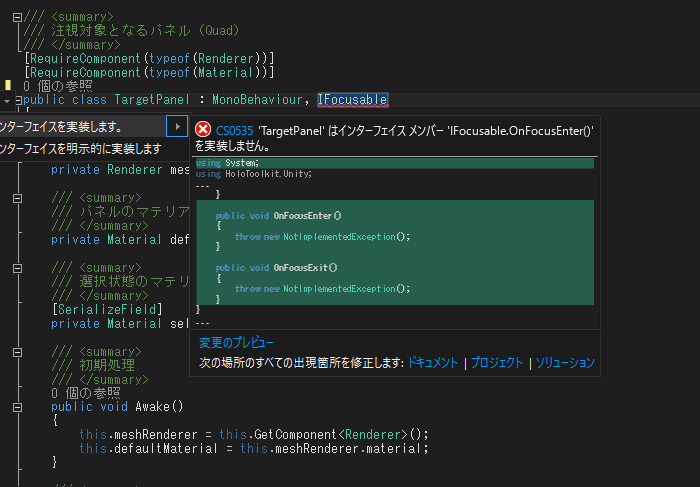700x487 pixels.
Task: Open 変更のプレビュー link
Action: [x=236, y=342]
